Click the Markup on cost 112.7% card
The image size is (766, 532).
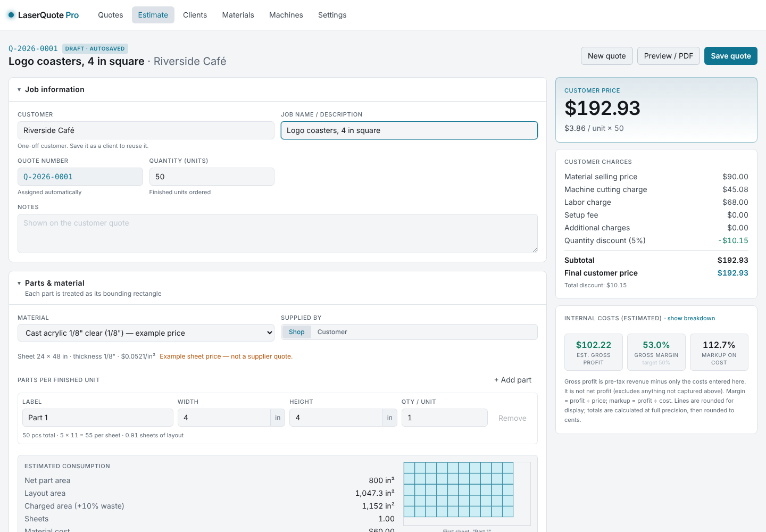tap(719, 352)
